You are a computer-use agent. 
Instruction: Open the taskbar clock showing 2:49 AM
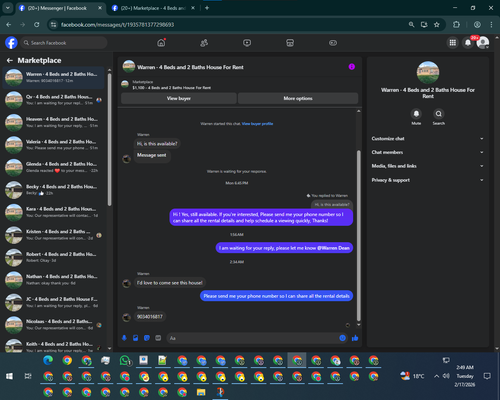(465, 376)
